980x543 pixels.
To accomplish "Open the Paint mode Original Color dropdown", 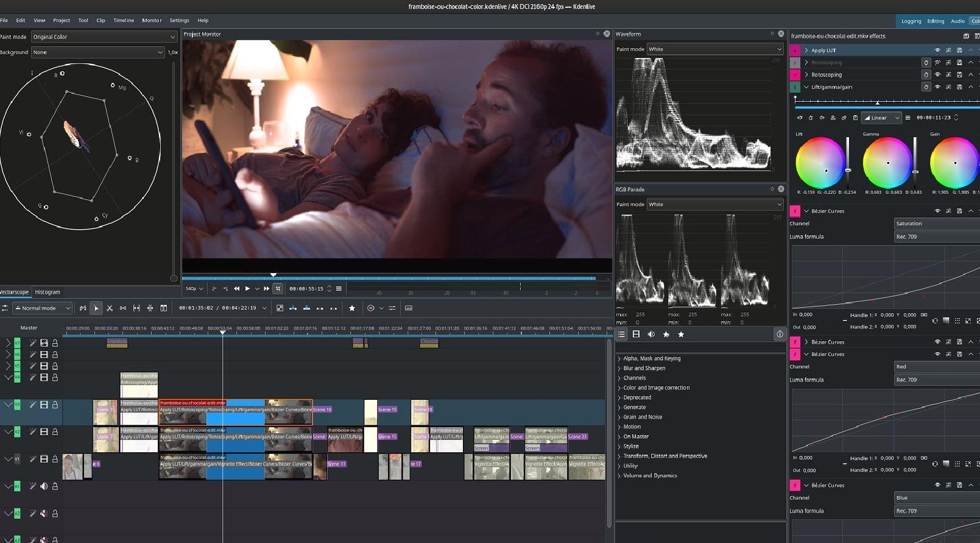I will (x=104, y=37).
